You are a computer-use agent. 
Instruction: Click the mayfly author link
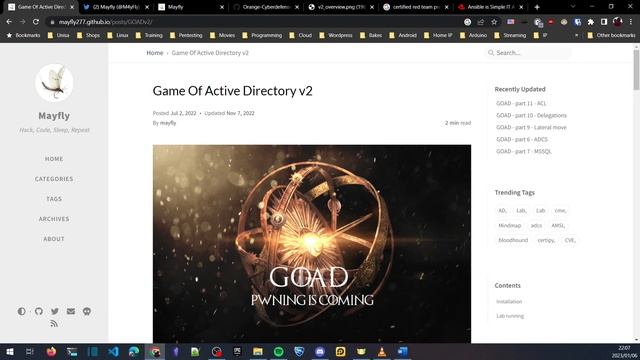(x=168, y=123)
